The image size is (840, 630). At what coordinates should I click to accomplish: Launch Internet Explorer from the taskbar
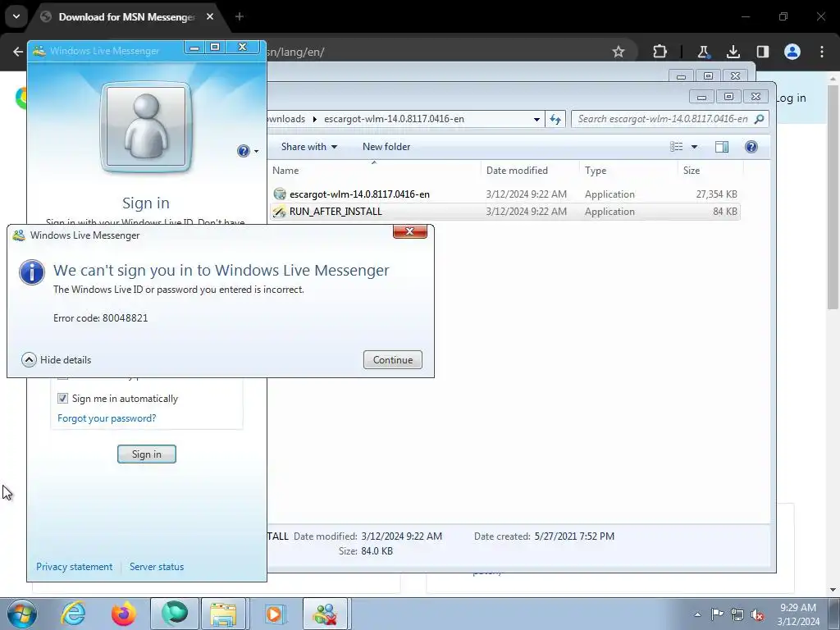pos(73,614)
